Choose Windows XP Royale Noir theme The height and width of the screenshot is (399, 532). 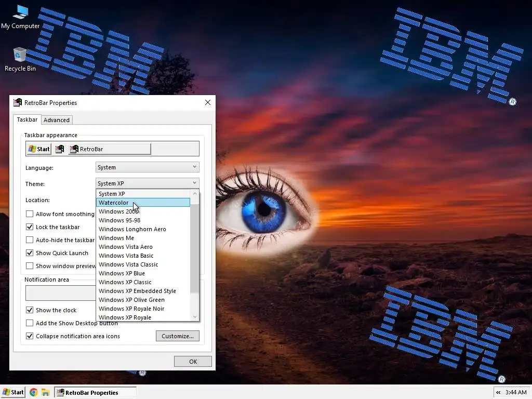[x=143, y=309]
